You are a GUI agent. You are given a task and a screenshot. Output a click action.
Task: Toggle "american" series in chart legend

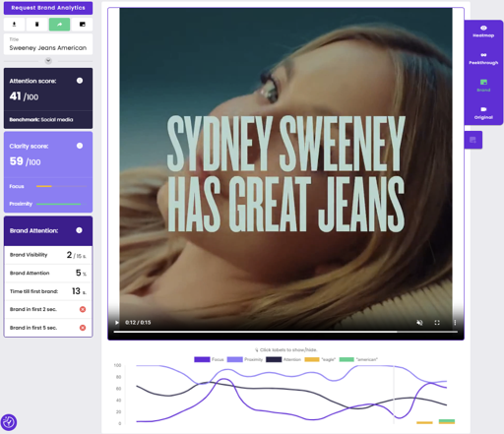tap(358, 359)
